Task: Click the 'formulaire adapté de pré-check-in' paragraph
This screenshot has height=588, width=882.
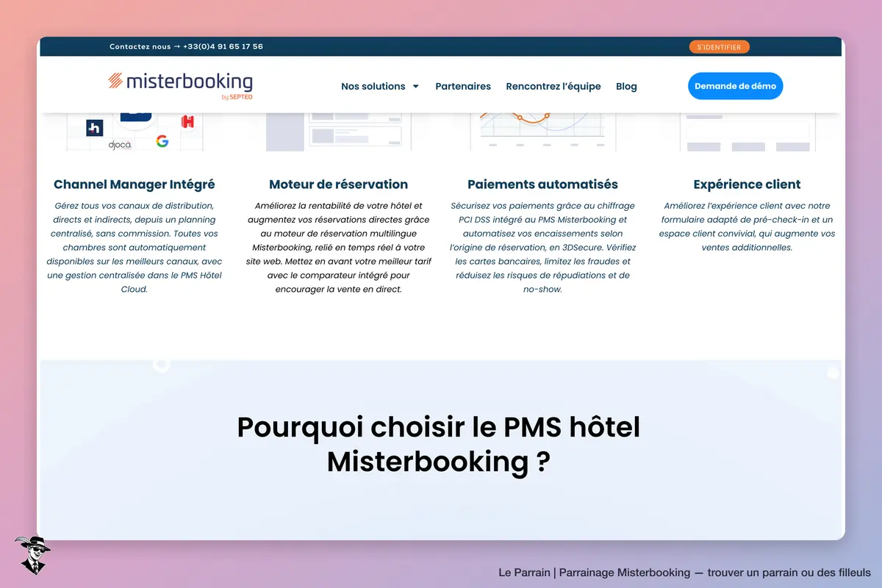Action: (747, 226)
